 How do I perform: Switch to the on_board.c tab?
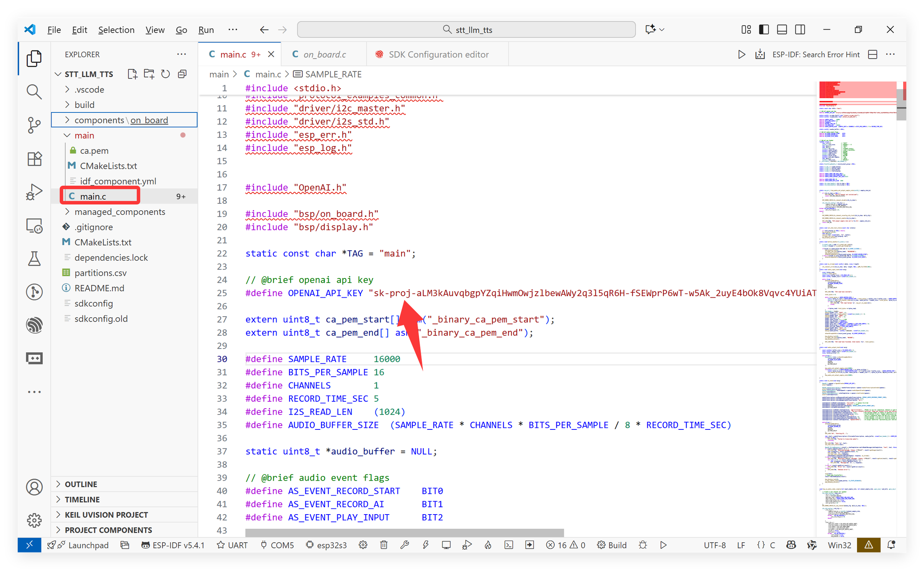pyautogui.click(x=325, y=54)
